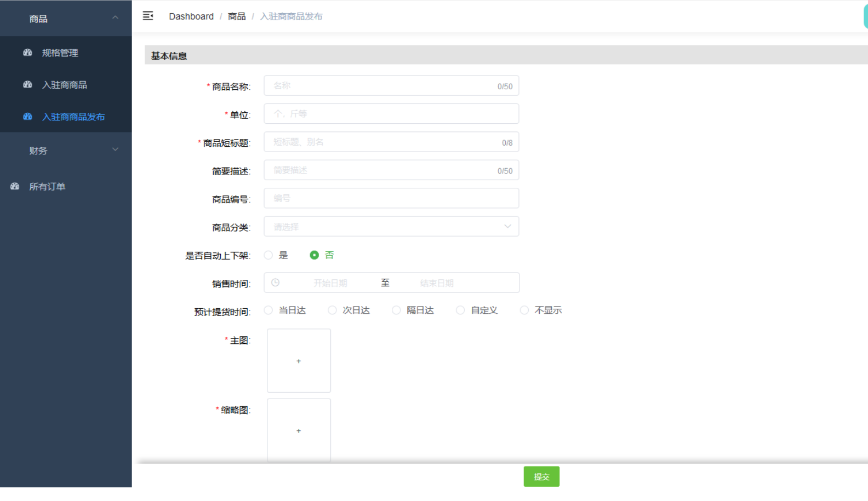
Task: Open 规格管理 menu item
Action: click(66, 53)
